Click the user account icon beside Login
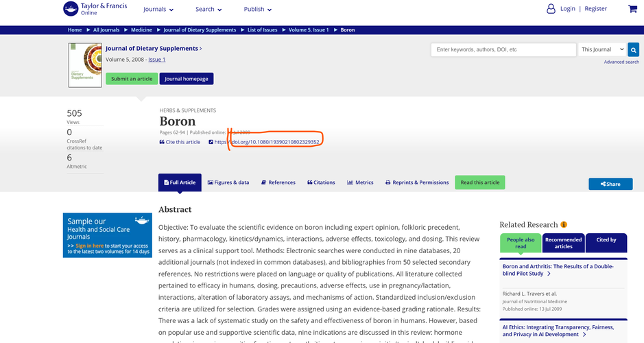Viewport: 644px width, 343px height. [551, 9]
